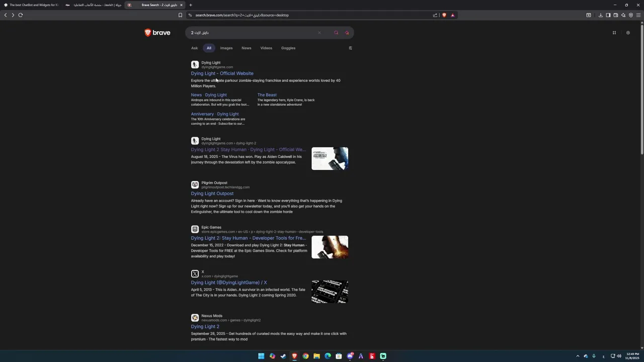Open site settings icon in address bar
This screenshot has height=362, width=644.
[190, 15]
